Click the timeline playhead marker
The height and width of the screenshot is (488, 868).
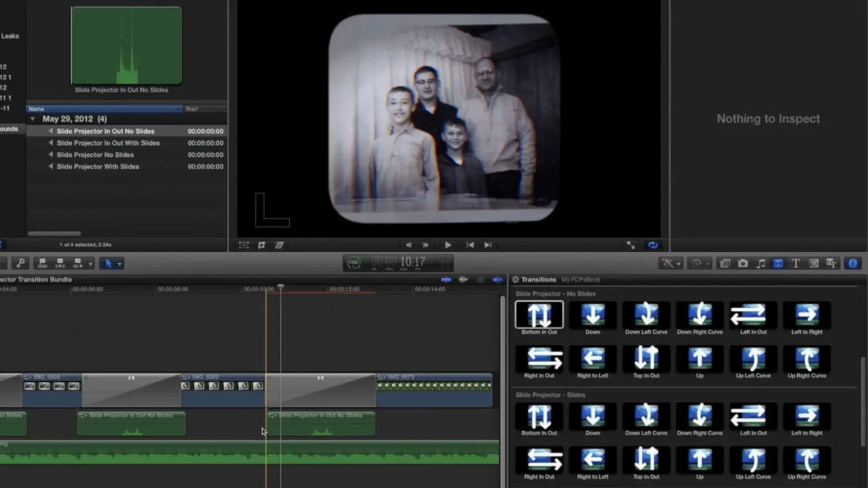(281, 288)
